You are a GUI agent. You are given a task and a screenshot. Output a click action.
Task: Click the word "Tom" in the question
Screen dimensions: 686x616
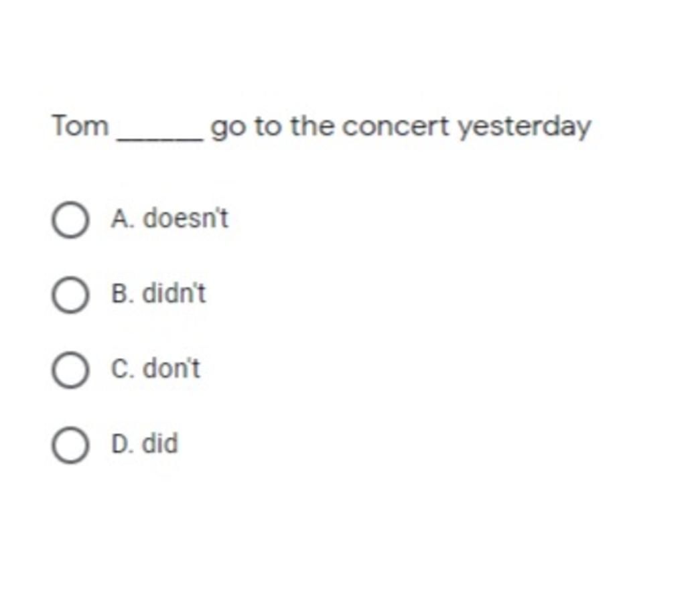coord(80,127)
